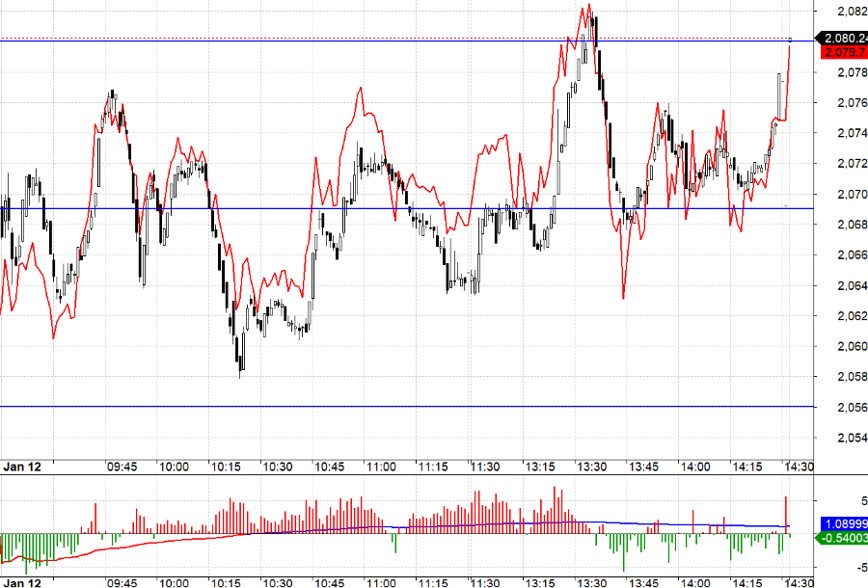The height and width of the screenshot is (588, 868).
Task: Click the black 2,080.24 price label
Action: (841, 38)
